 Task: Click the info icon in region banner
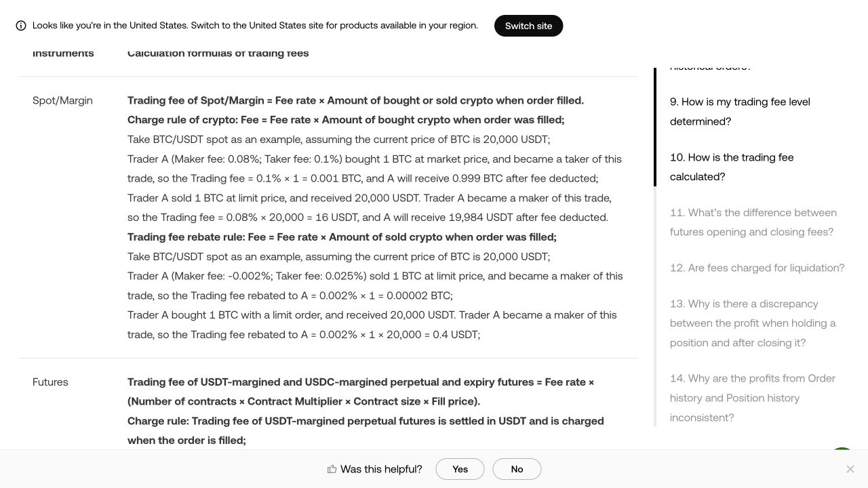coord(21,26)
